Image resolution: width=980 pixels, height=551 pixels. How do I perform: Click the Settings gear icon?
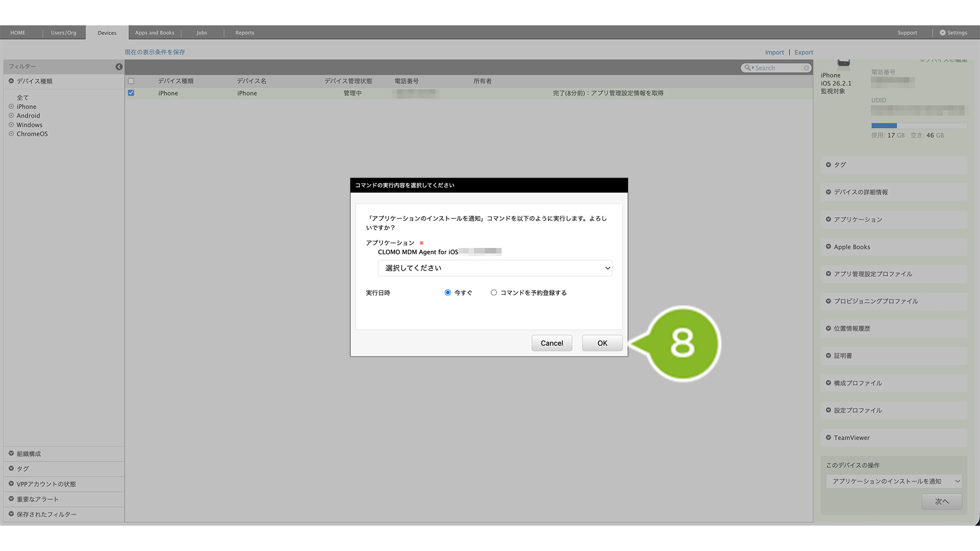943,33
